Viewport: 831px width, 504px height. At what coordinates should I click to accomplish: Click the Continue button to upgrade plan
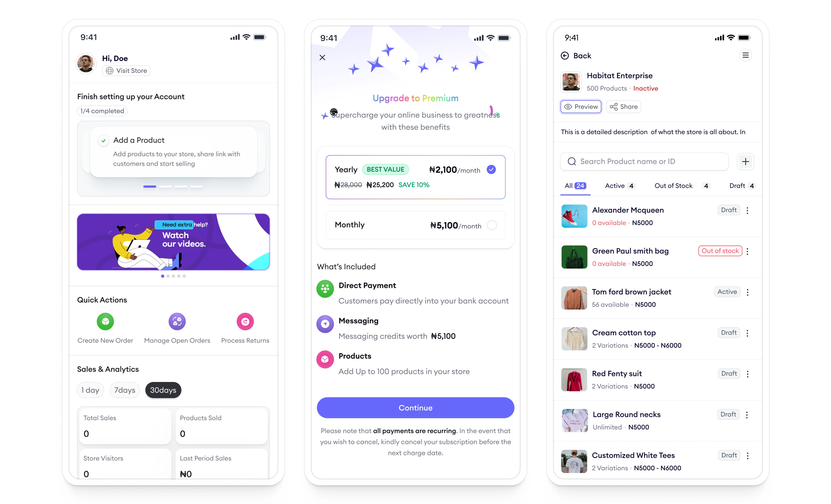click(416, 408)
